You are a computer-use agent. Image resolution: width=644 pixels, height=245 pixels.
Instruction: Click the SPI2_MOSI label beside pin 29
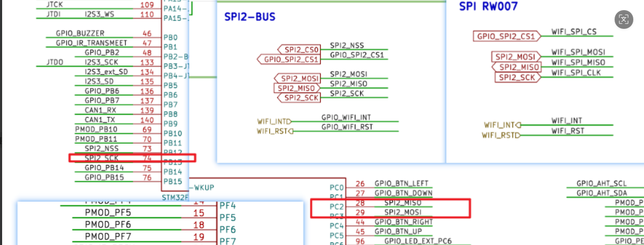point(402,212)
